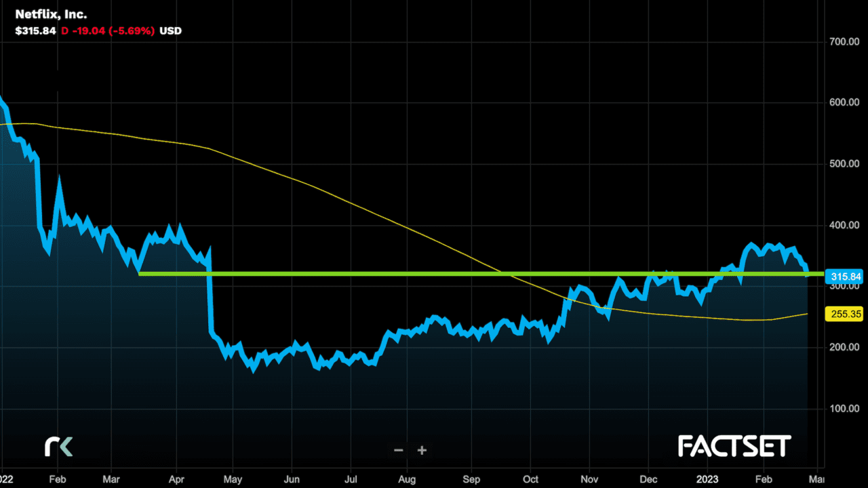Click the D interval indicator
Image resolution: width=868 pixels, height=488 pixels.
65,30
